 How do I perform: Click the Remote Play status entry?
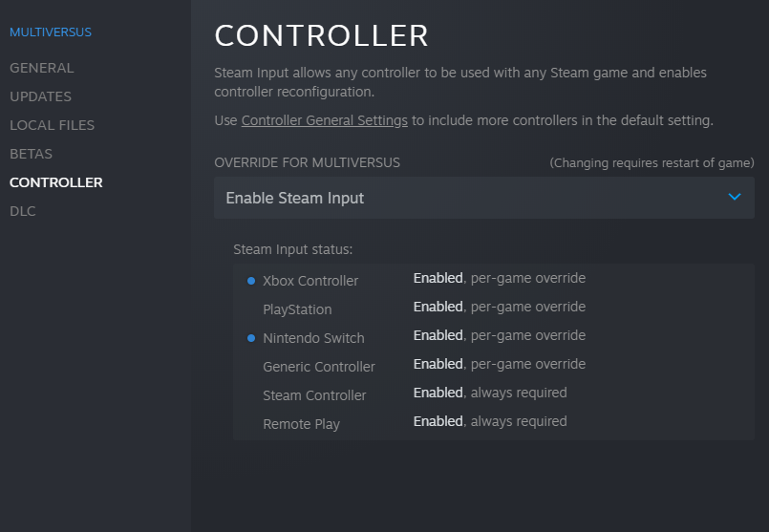(494, 423)
